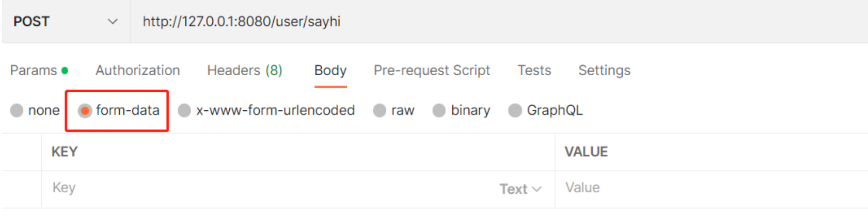Go to the Headers (8) tab
This screenshot has width=868, height=218.
(x=244, y=70)
